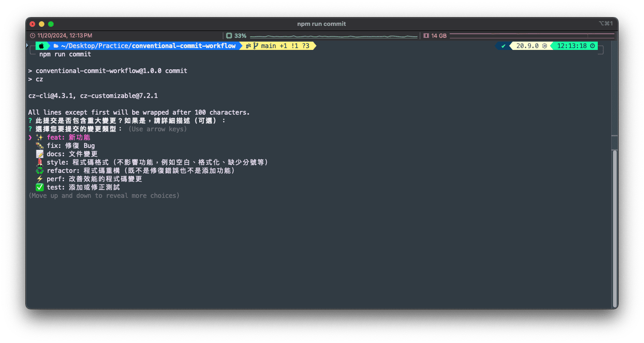Click the clock icon beside the date
The image size is (644, 343).
pyautogui.click(x=32, y=36)
